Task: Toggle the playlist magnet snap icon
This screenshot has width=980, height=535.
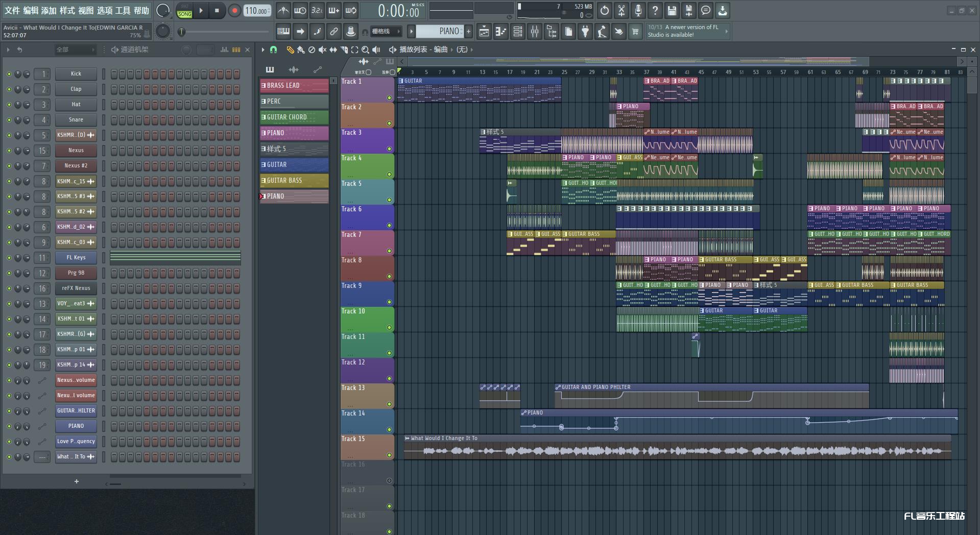Action: point(273,50)
